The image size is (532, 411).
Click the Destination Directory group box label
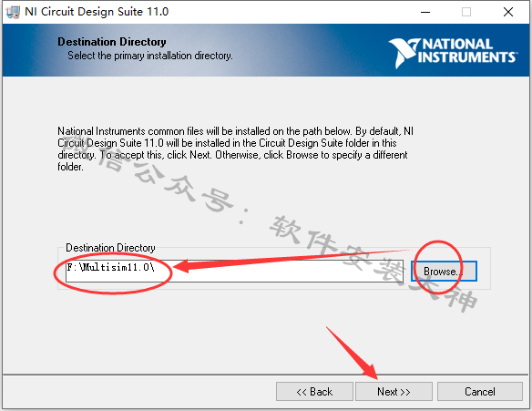[110, 248]
